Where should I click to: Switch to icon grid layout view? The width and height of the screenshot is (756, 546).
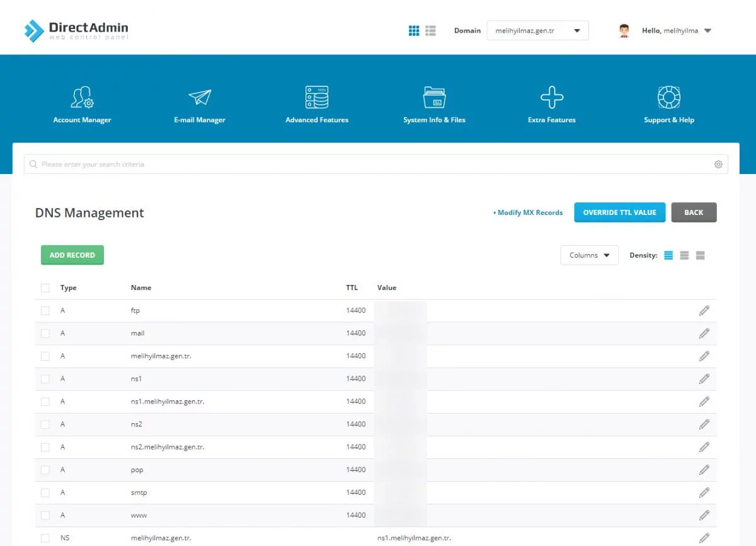[x=414, y=30]
